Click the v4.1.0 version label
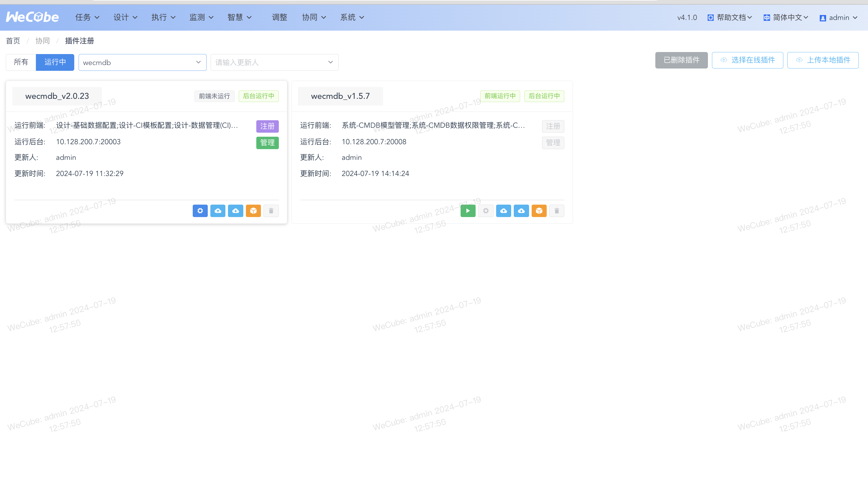 click(x=687, y=18)
